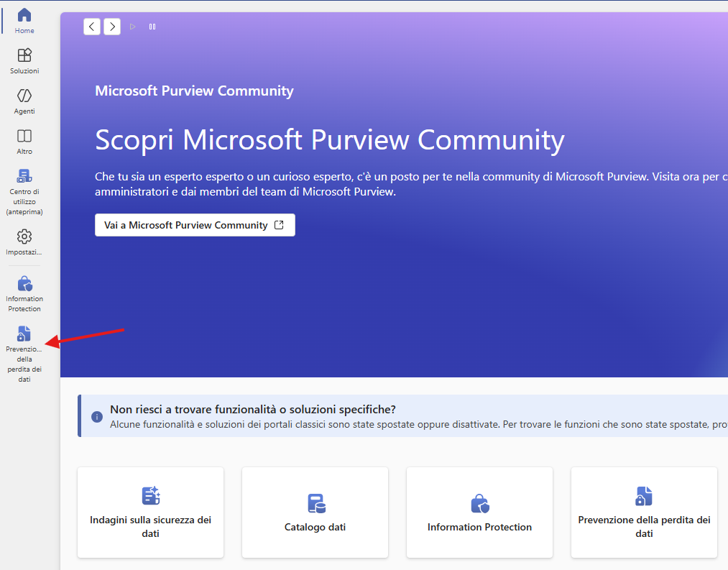Image resolution: width=728 pixels, height=570 pixels.
Task: Pause the banner carousel
Action: tap(152, 27)
